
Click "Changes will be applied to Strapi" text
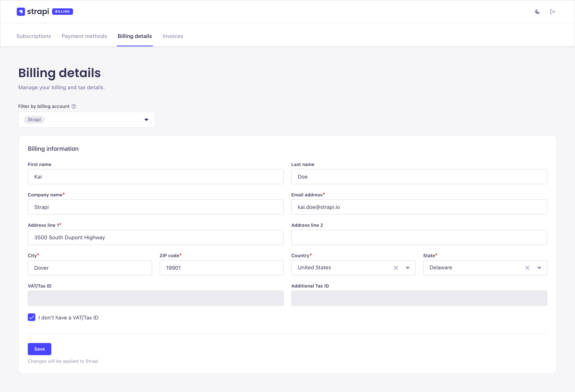(x=63, y=361)
